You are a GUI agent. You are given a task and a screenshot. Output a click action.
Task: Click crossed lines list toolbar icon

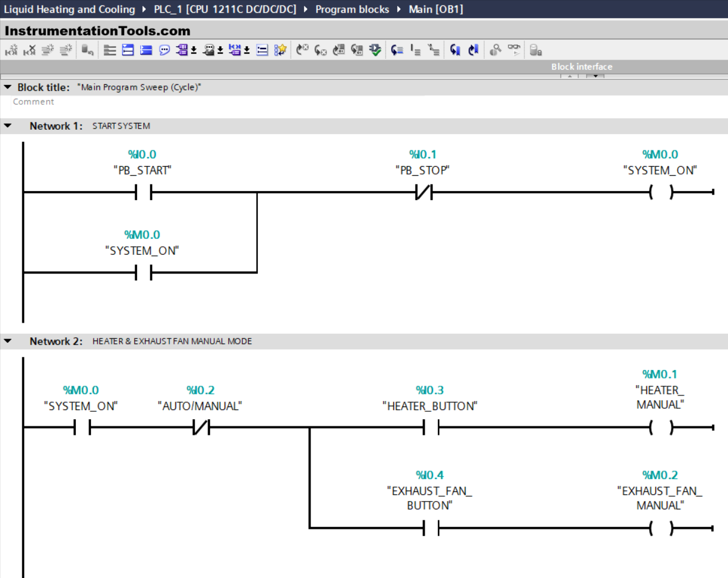[x=433, y=50]
